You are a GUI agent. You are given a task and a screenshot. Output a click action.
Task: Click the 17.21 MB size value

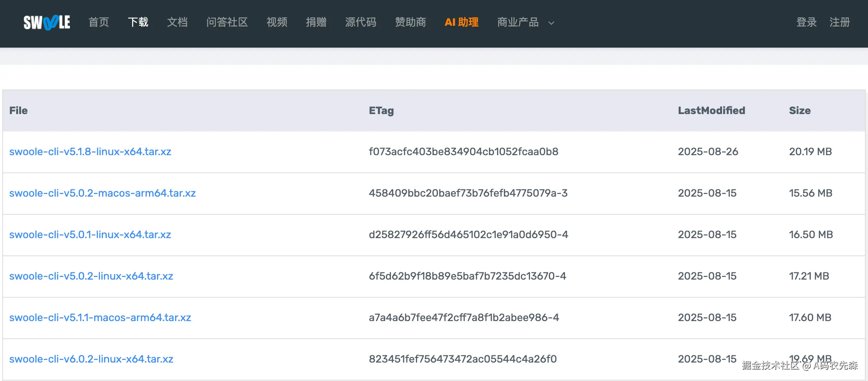pos(809,276)
